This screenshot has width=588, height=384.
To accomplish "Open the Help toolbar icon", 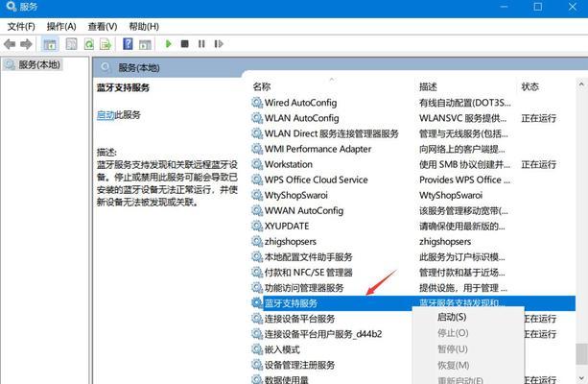I will [128, 44].
